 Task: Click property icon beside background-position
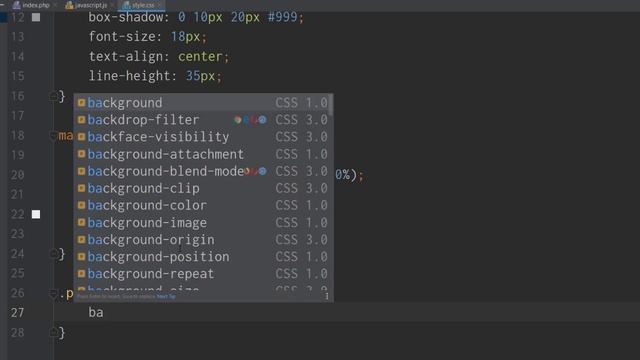tap(81, 257)
